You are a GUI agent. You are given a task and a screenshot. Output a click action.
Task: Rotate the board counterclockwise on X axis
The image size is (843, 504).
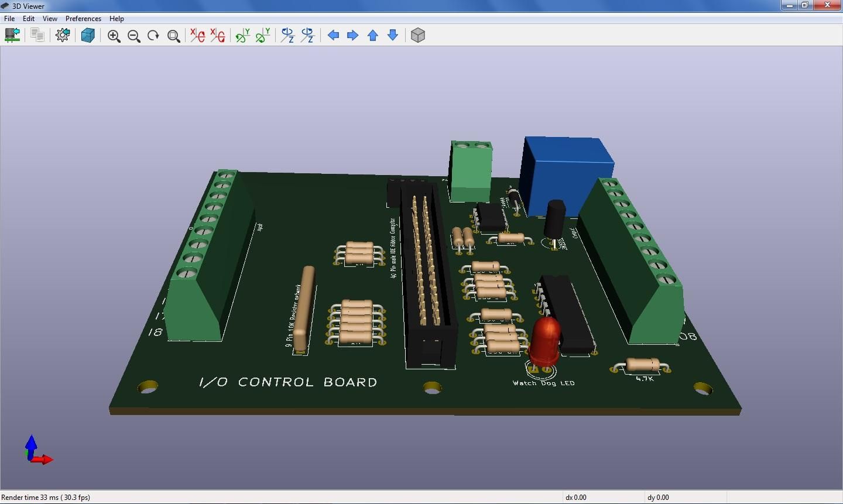(x=217, y=35)
